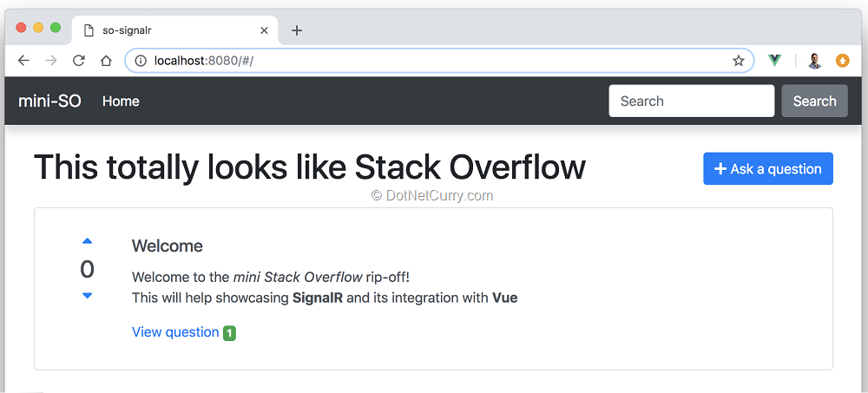
Task: Open a new tab with the plus button
Action: coord(297,30)
